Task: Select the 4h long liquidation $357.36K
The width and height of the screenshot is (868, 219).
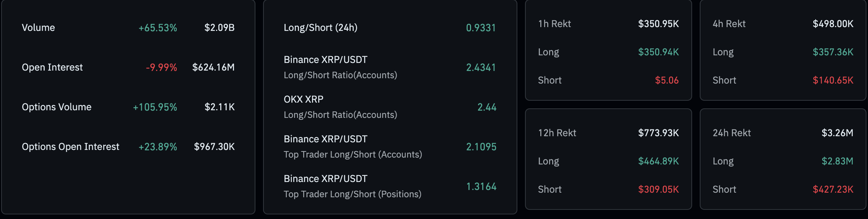Action: 833,52
